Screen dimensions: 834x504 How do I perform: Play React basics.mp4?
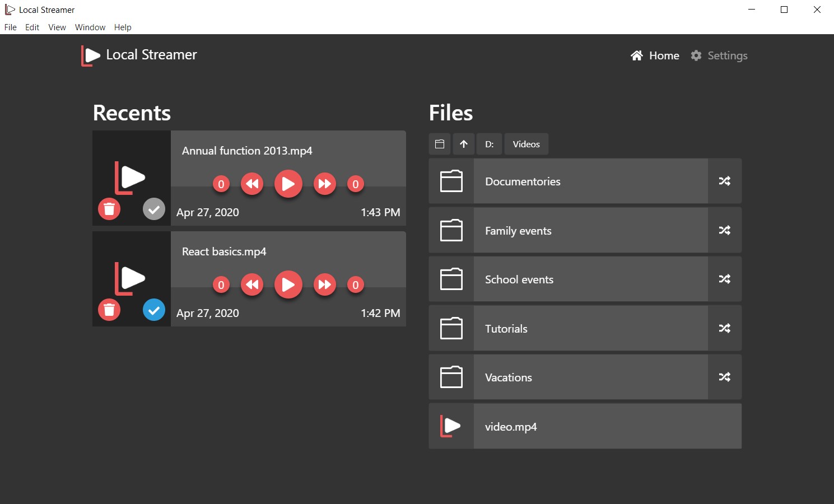click(288, 284)
